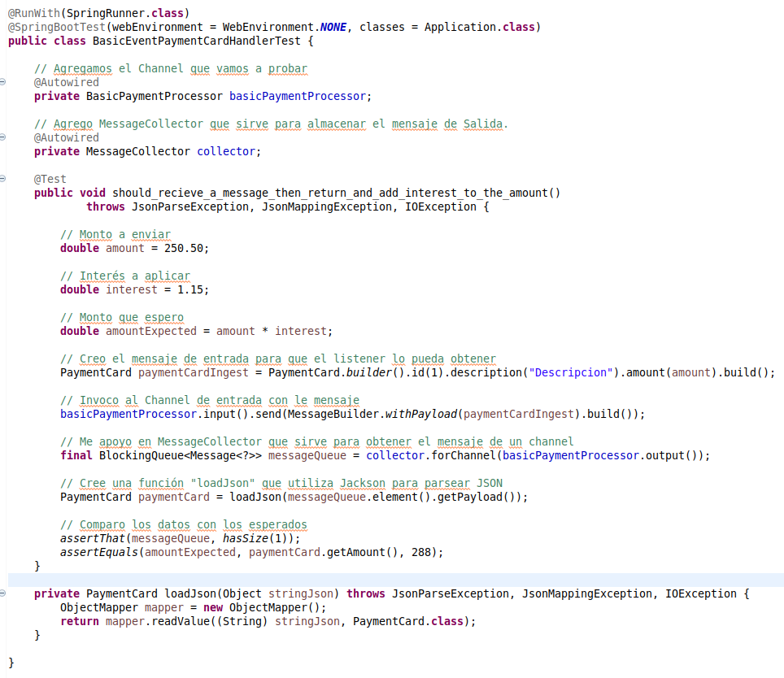The image size is (784, 678).
Task: Click the comment "Monto a enviar"
Action: (x=115, y=235)
